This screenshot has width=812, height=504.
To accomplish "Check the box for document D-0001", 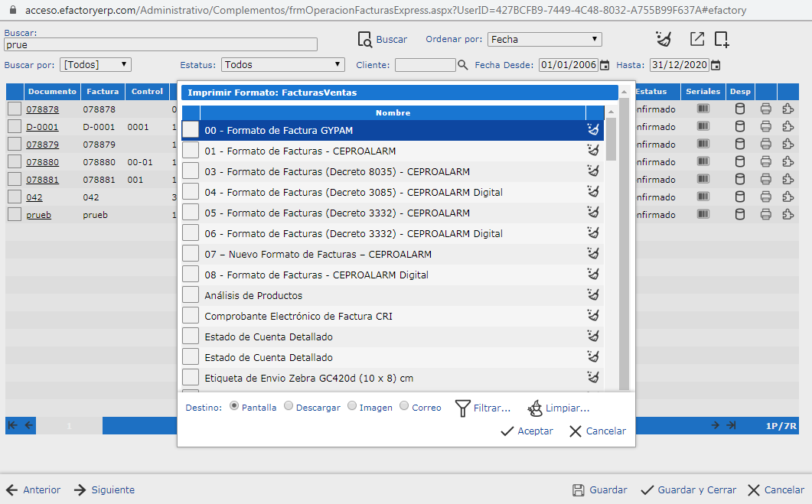I will [15, 126].
